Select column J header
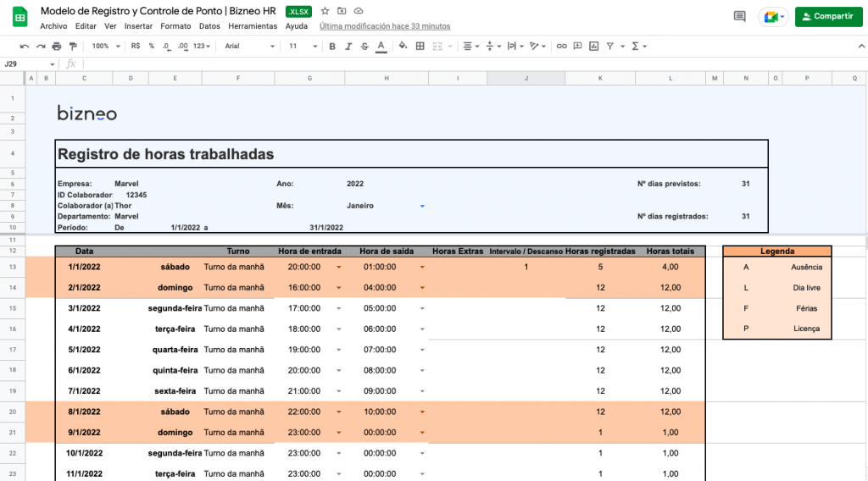The width and height of the screenshot is (868, 481). [526, 79]
